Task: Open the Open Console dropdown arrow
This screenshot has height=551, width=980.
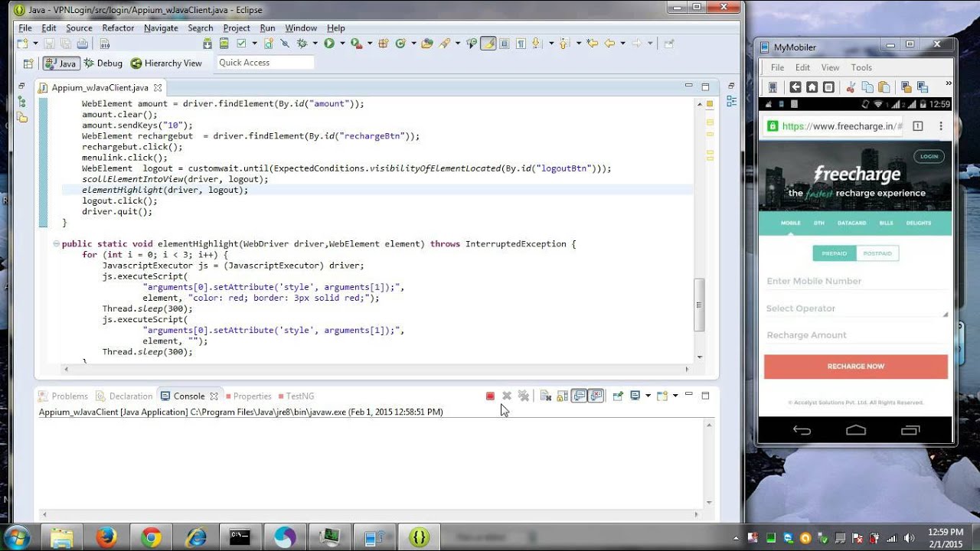Action: [675, 396]
